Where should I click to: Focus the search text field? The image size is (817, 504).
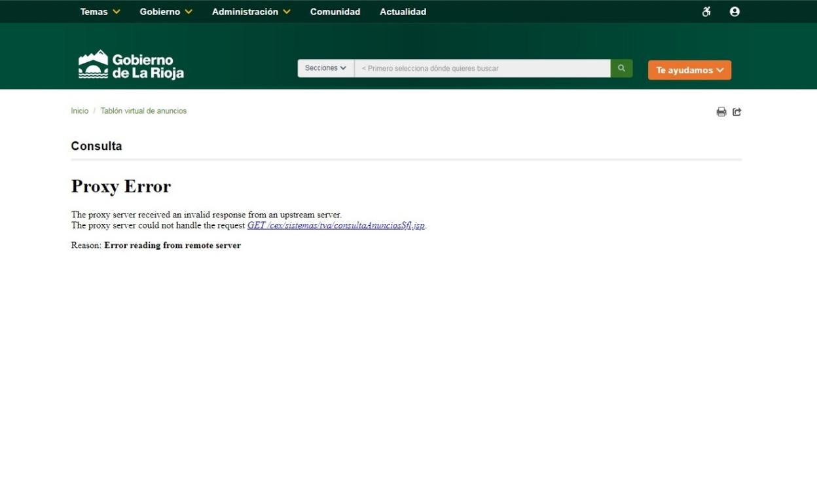[x=482, y=68]
